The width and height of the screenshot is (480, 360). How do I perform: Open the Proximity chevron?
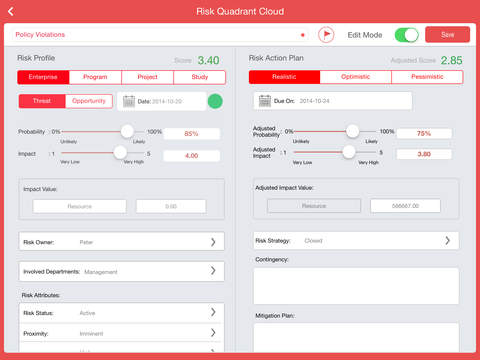pyautogui.click(x=213, y=333)
